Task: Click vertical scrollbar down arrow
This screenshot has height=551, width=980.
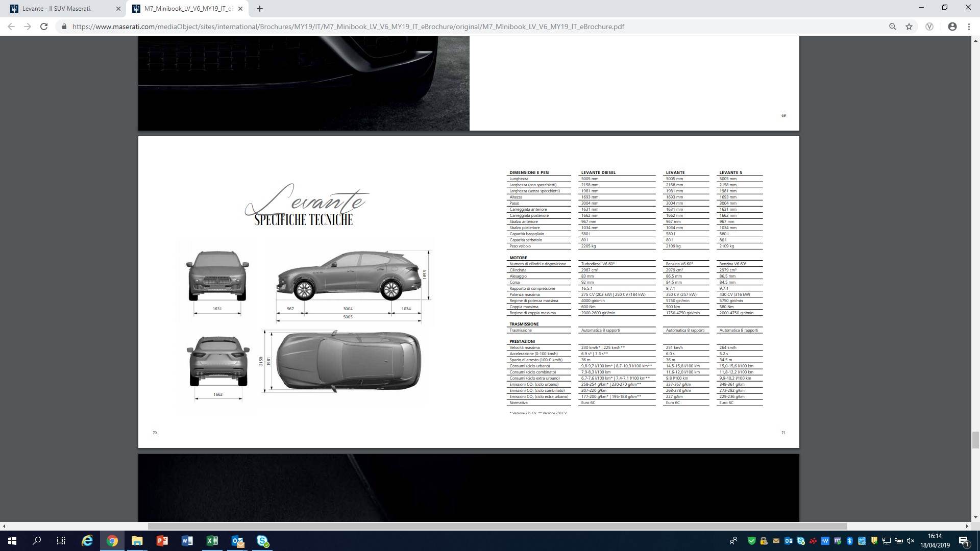Action: click(975, 517)
